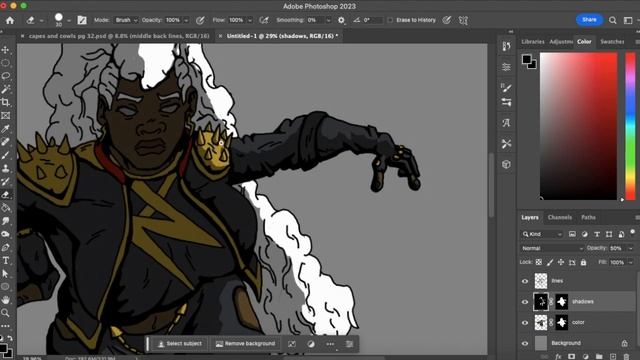Open Brush Settings panel toggle icon
This screenshot has height=360, width=640.
(82, 20)
